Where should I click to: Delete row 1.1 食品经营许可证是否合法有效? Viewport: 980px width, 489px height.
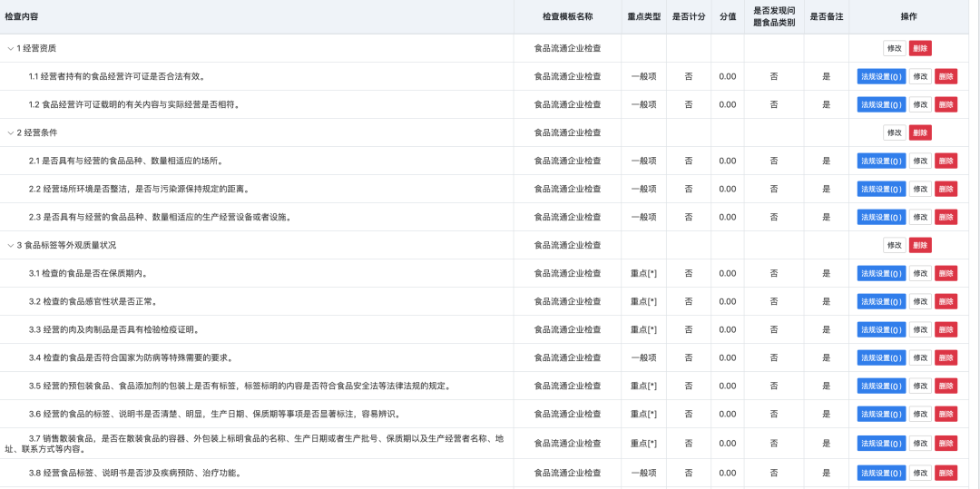click(x=946, y=76)
